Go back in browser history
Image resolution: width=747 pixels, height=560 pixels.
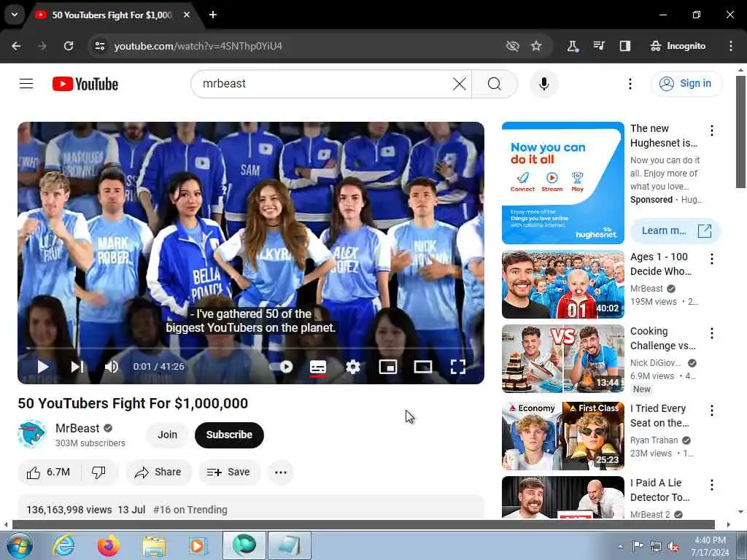coord(16,46)
